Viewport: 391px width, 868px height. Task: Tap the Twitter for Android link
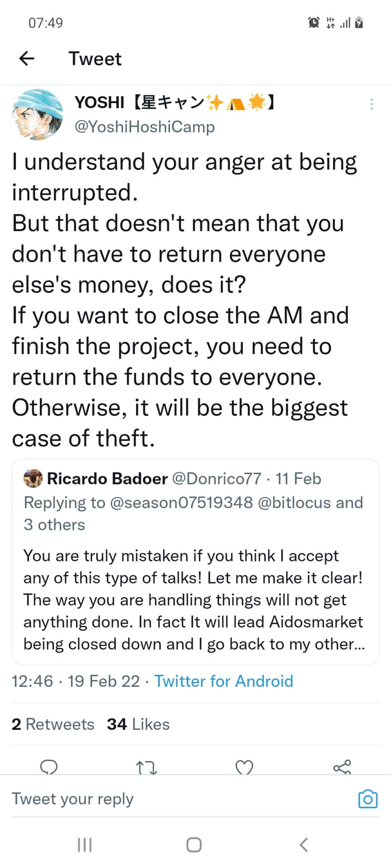click(224, 681)
